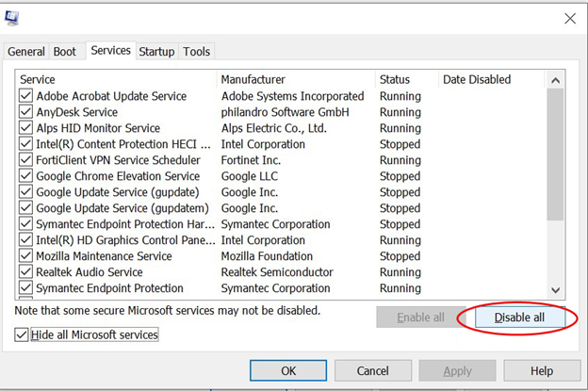Click the scroll down arrow in services list
Image resolution: width=588 pixels, height=391 pixels.
click(555, 290)
